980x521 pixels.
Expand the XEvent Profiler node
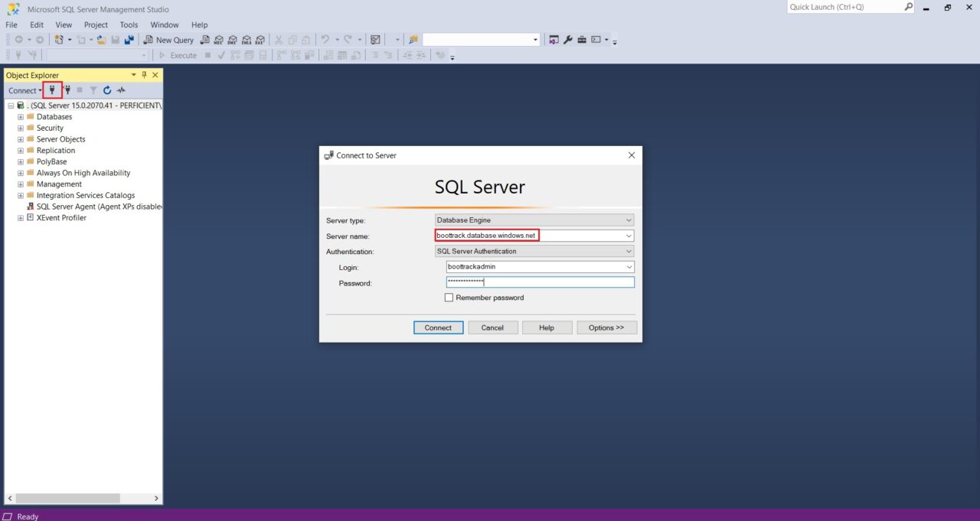click(x=21, y=218)
